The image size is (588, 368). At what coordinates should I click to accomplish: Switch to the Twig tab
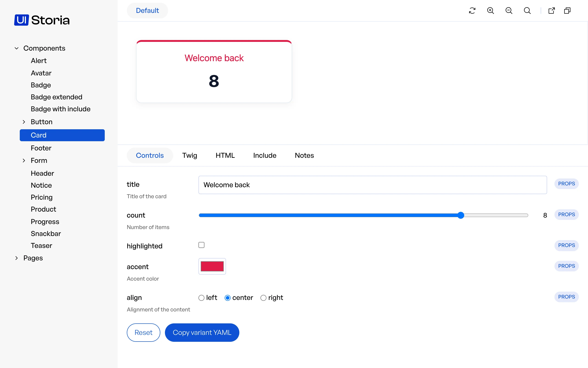[x=189, y=155]
